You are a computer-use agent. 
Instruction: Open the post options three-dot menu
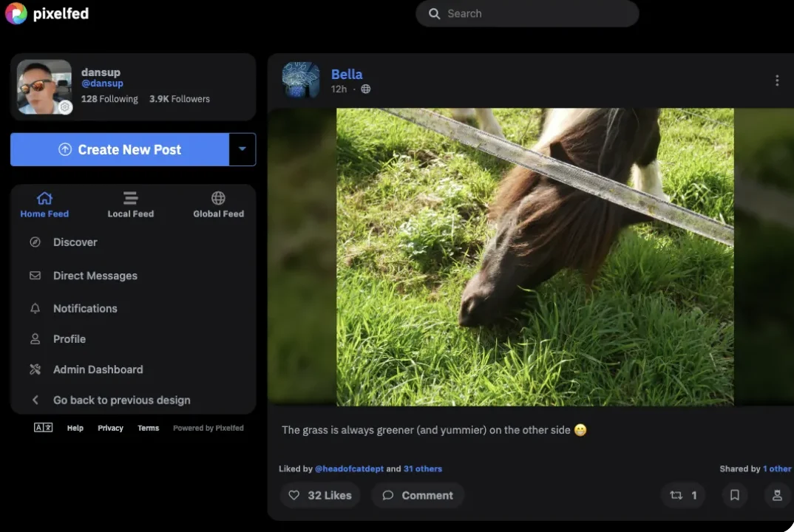tap(777, 81)
